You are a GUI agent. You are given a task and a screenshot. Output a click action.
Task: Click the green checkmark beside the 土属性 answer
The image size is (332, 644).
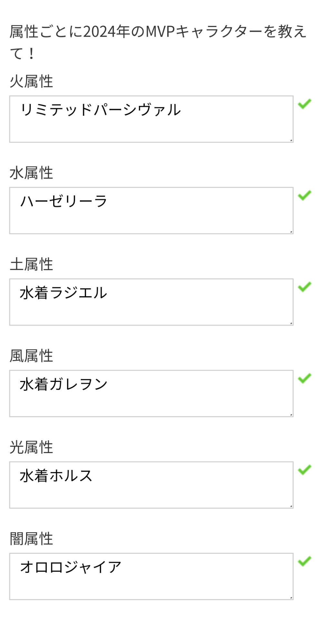coord(304,287)
